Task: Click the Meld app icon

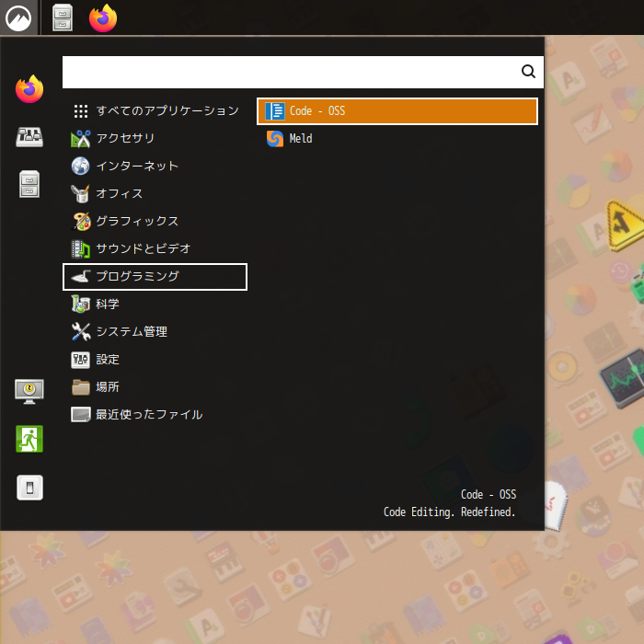Action: (x=275, y=138)
